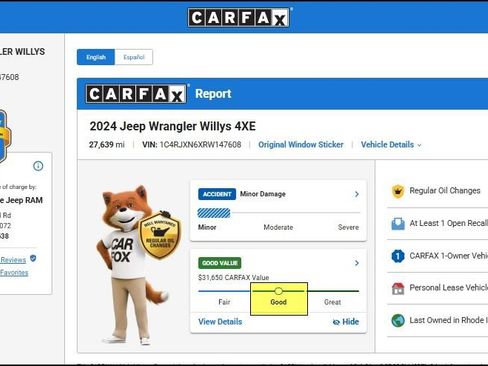Click the 2024 Jeep Wrangler Willys 4XE title
488x366 pixels.
(x=173, y=126)
